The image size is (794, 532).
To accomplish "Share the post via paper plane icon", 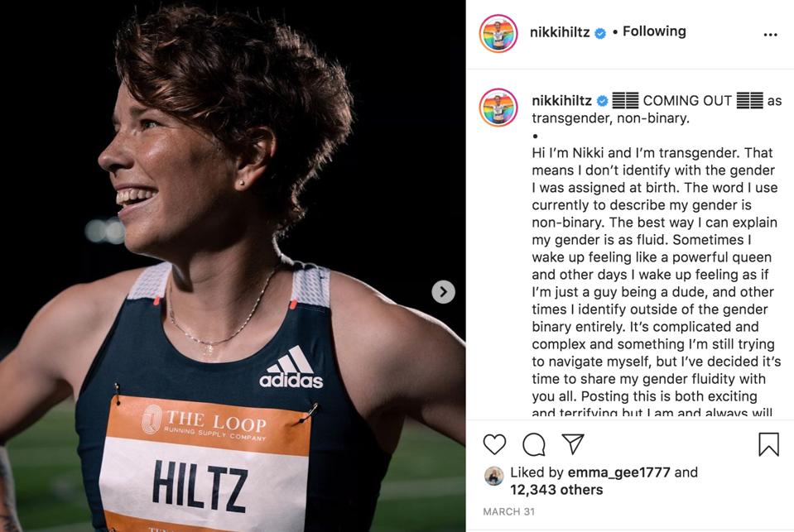I will click(573, 444).
